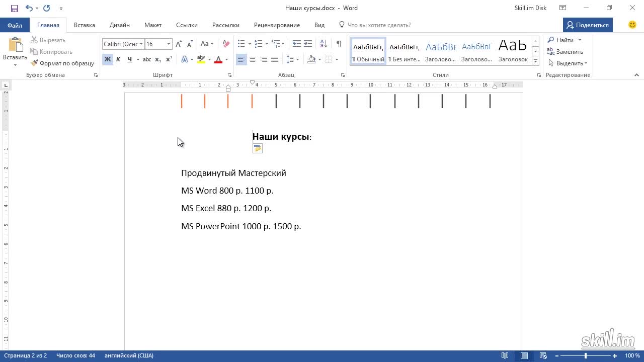The image size is (644, 362).
Task: Open shading paint bucket color dropdown
Action: point(319,59)
